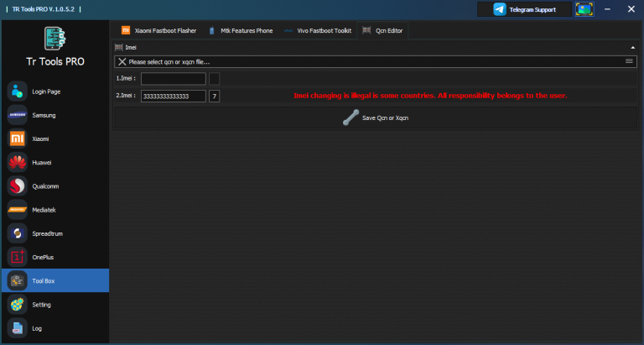The height and width of the screenshot is (345, 644).
Task: Click the Vivo logo tab icon
Action: [x=288, y=30]
